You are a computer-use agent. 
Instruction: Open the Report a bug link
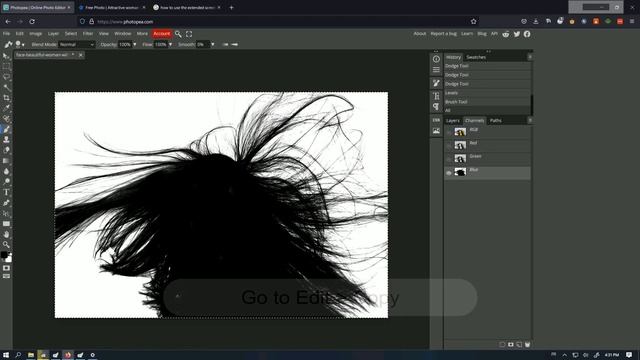pyautogui.click(x=444, y=34)
